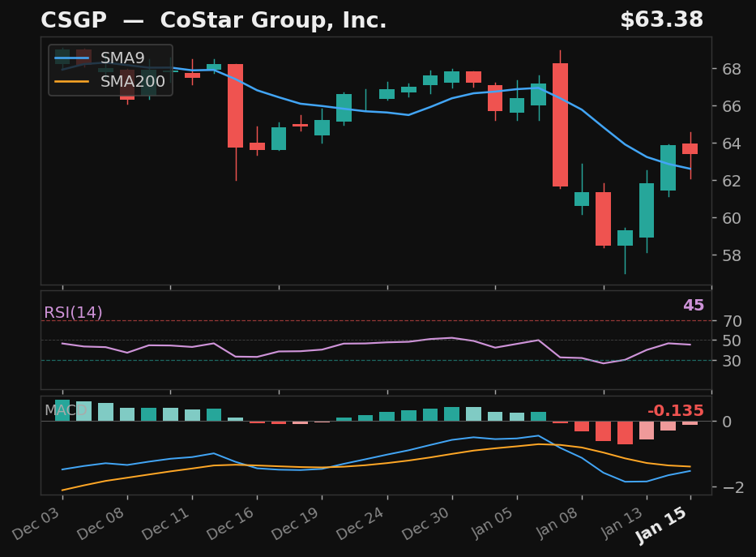Click the Jan 08 date label

[557, 523]
